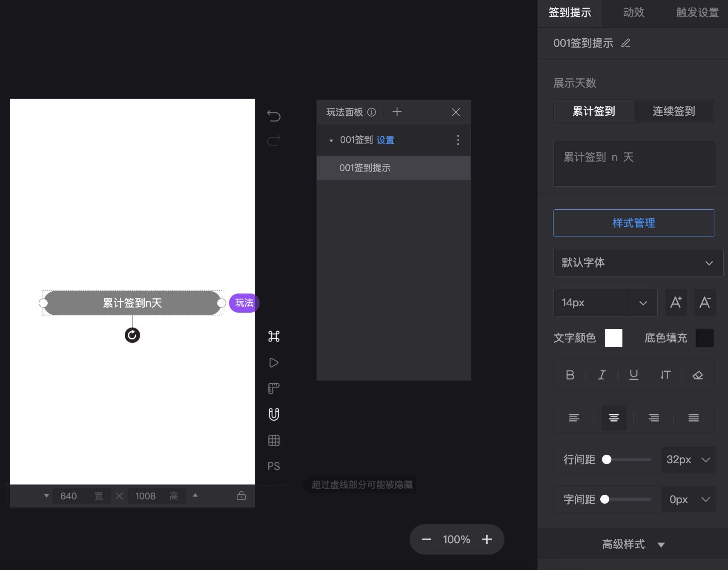Expand the 高级样式 section
Screen dimensions: 728x570
tap(633, 544)
